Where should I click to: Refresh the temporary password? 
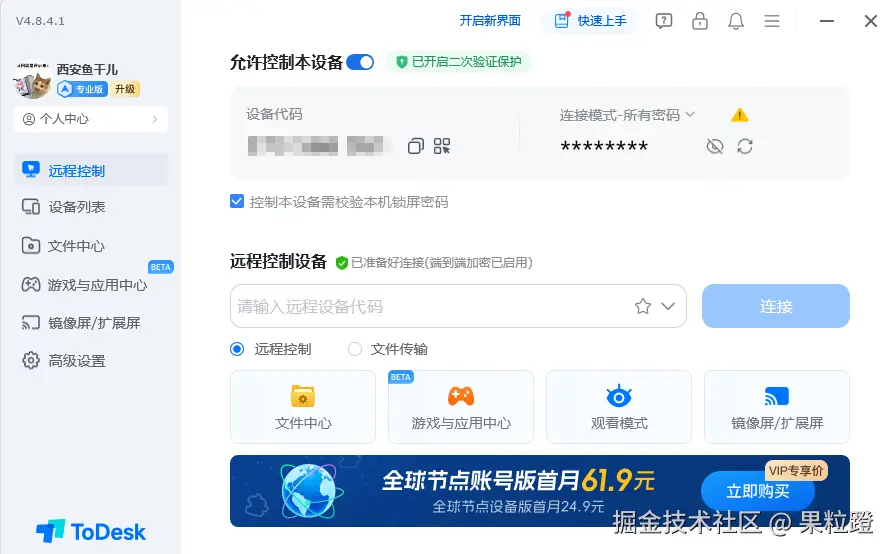[745, 147]
